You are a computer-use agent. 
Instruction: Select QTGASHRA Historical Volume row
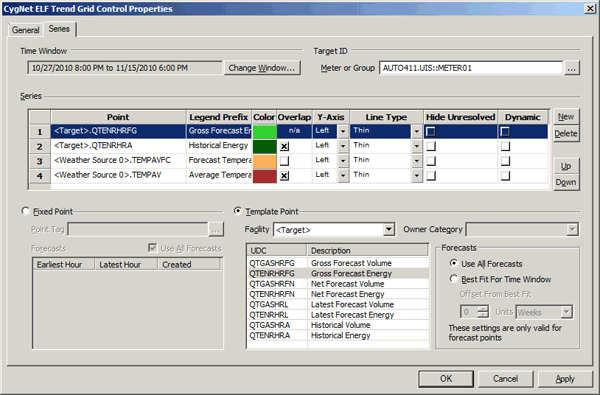[x=338, y=325]
